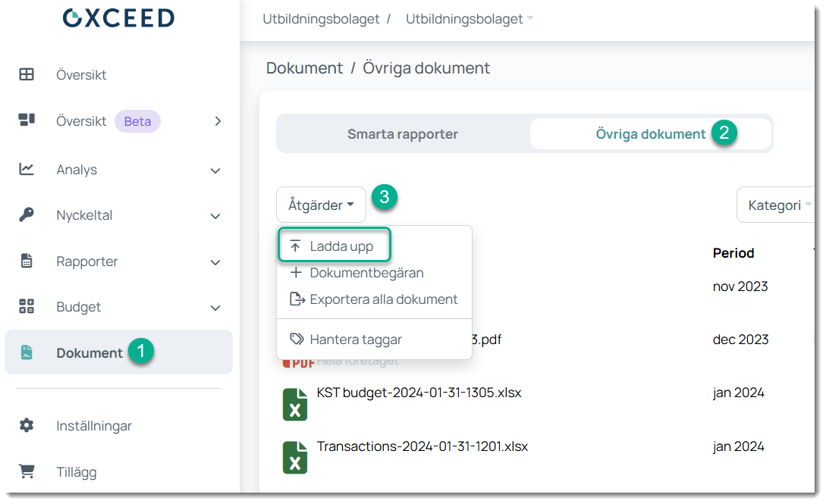Click the Översikt grid icon in sidebar
826x504 pixels.
pos(27,74)
